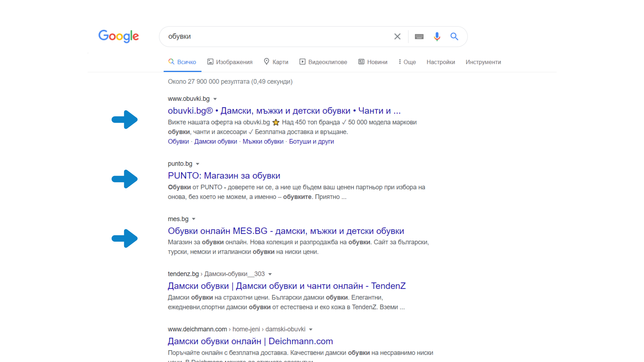This screenshot has width=644, height=362.
Task: Click the Обувки sitelink under obuvki.bg
Action: [x=178, y=141]
